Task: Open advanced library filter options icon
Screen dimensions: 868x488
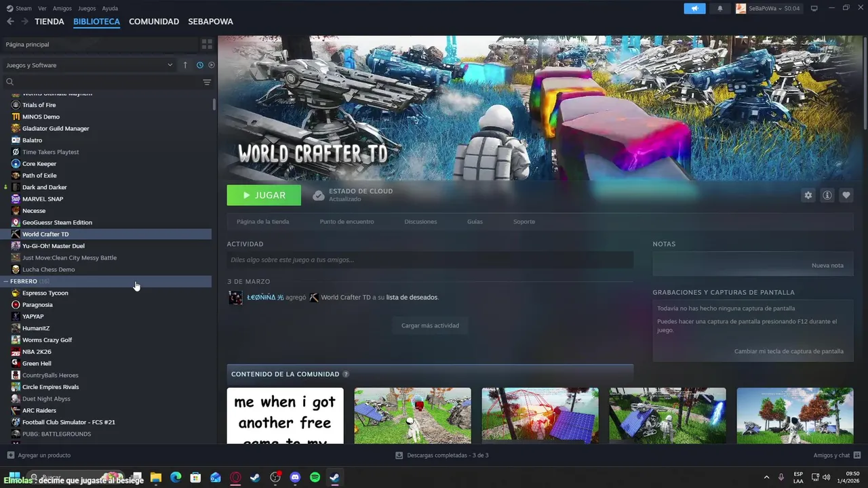Action: point(207,82)
